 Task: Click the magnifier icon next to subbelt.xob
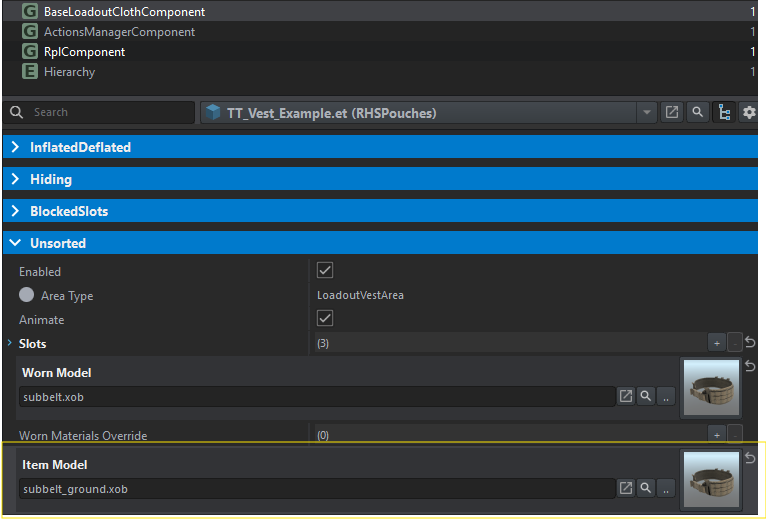coord(646,397)
